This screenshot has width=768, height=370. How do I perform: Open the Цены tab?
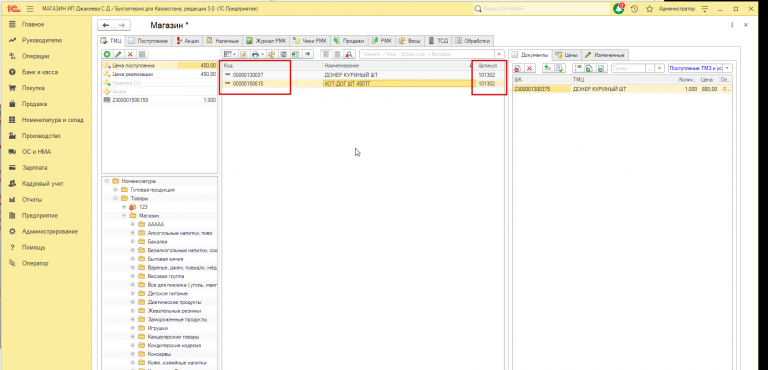567,55
